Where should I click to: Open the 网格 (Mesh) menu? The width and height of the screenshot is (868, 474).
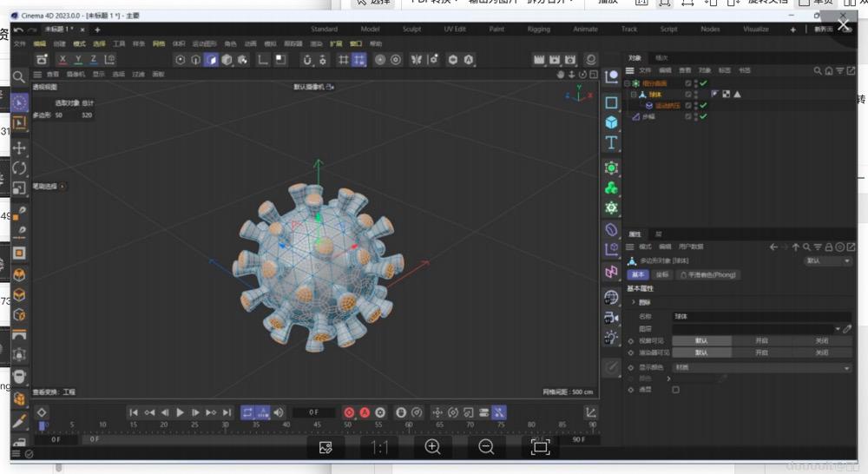tap(159, 43)
